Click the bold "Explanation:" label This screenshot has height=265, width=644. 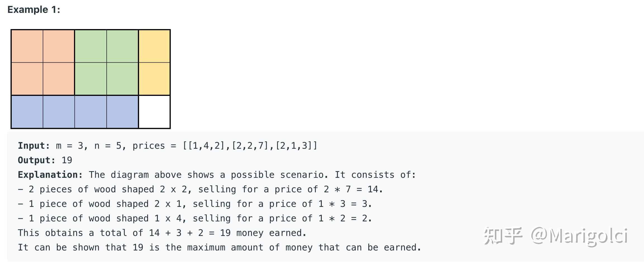click(50, 175)
